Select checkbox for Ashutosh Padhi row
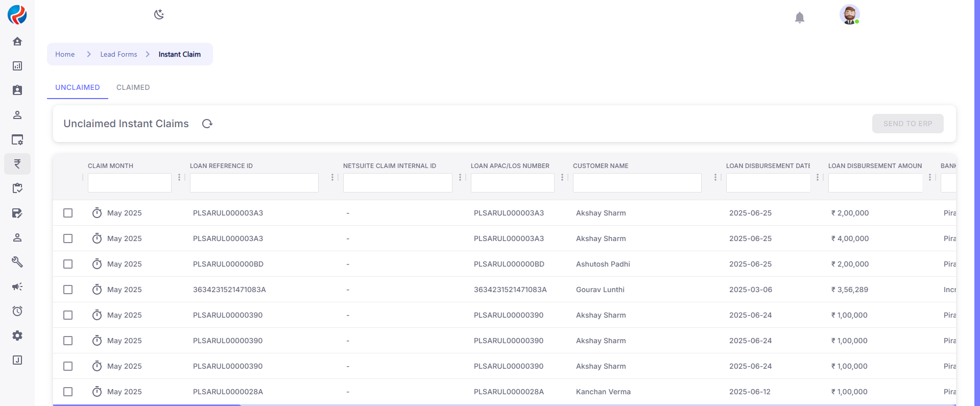The image size is (980, 406). tap(68, 264)
